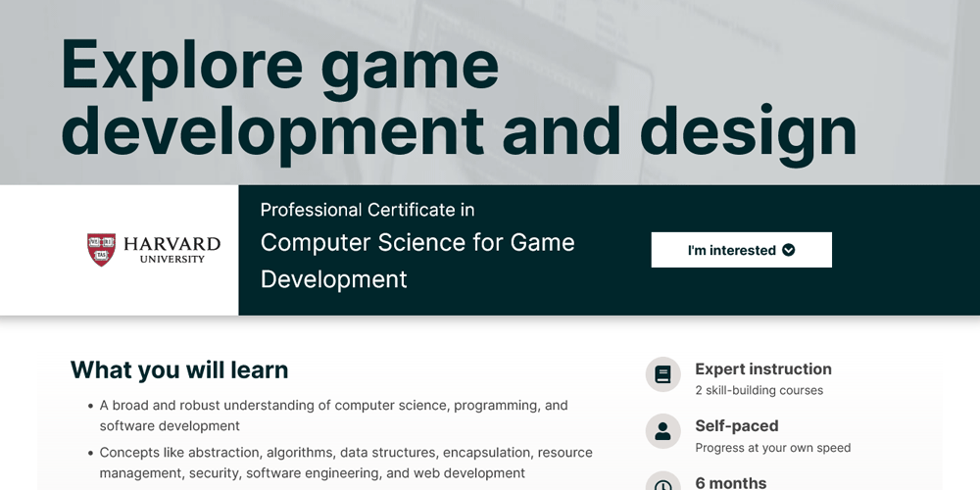
Task: Click the Self-paced label
Action: (x=737, y=425)
